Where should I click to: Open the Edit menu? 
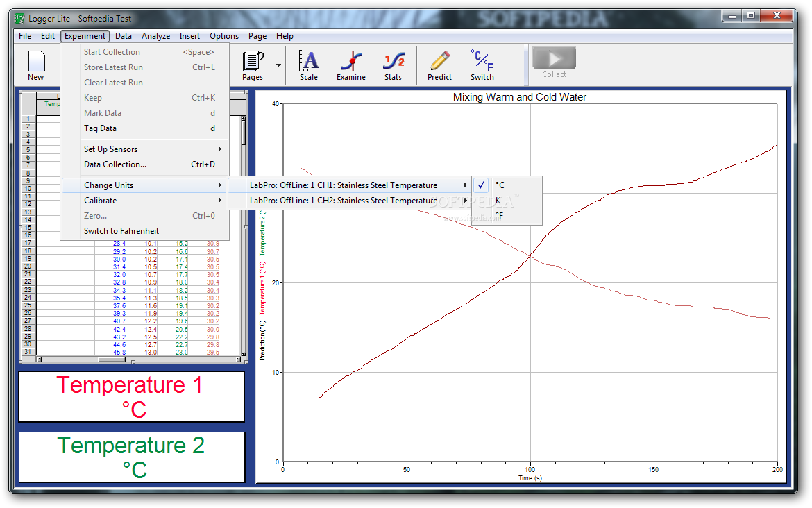(48, 35)
